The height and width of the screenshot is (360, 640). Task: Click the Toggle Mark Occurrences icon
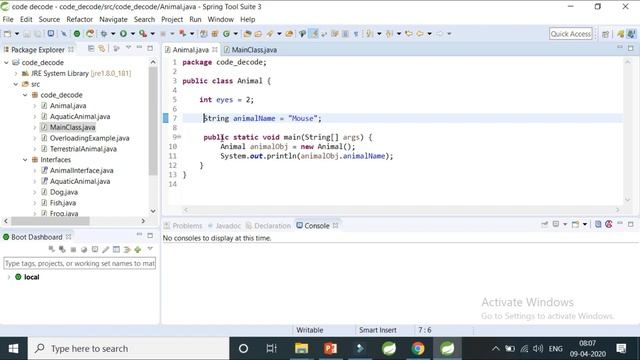click(313, 34)
